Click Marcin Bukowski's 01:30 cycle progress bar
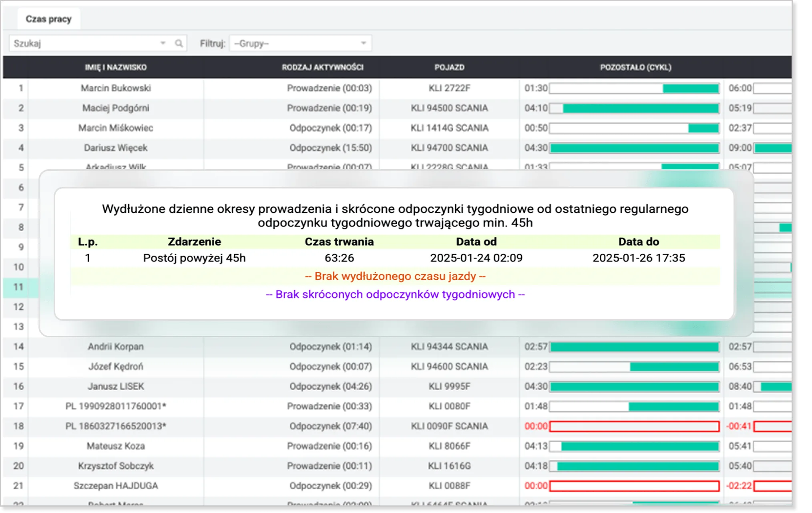The height and width of the screenshot is (513, 812). tap(634, 88)
